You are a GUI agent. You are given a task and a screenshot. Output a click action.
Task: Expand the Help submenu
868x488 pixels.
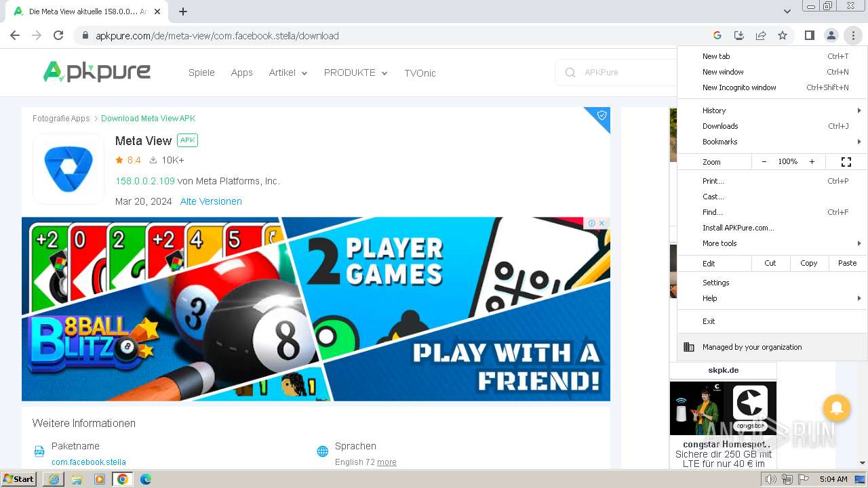[772, 298]
